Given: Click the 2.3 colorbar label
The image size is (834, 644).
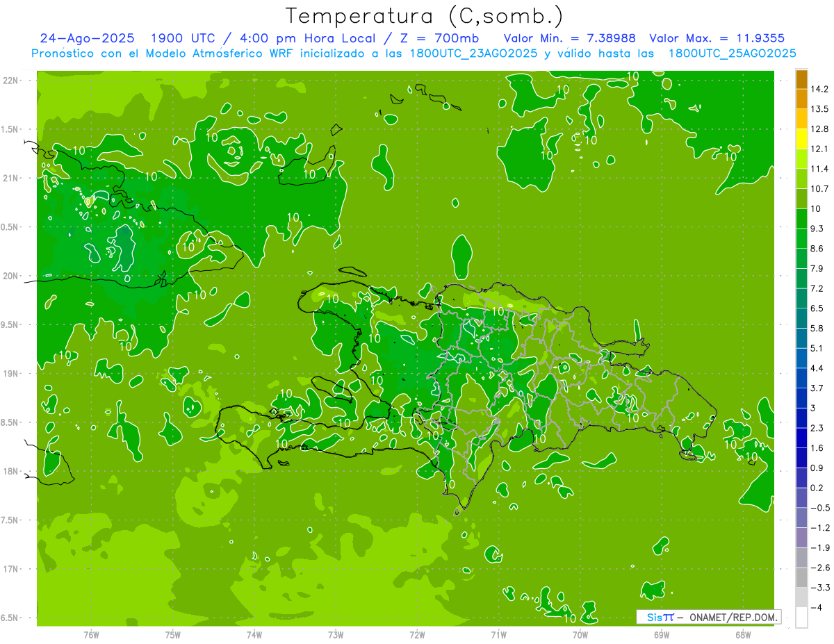Looking at the screenshot, I should pos(818,428).
